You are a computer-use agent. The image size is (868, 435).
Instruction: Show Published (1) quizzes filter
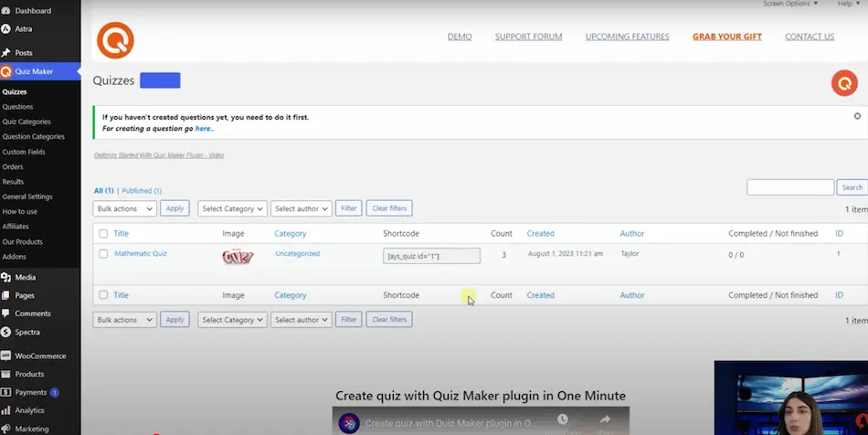142,191
